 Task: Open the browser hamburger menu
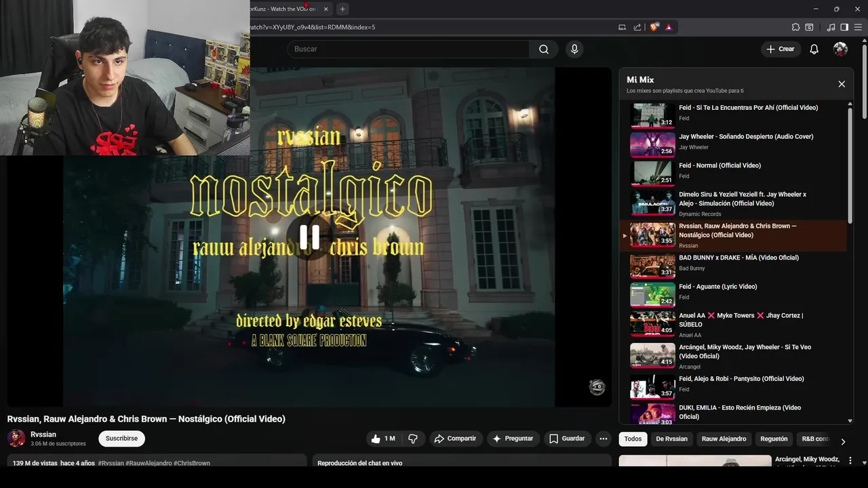tap(858, 27)
